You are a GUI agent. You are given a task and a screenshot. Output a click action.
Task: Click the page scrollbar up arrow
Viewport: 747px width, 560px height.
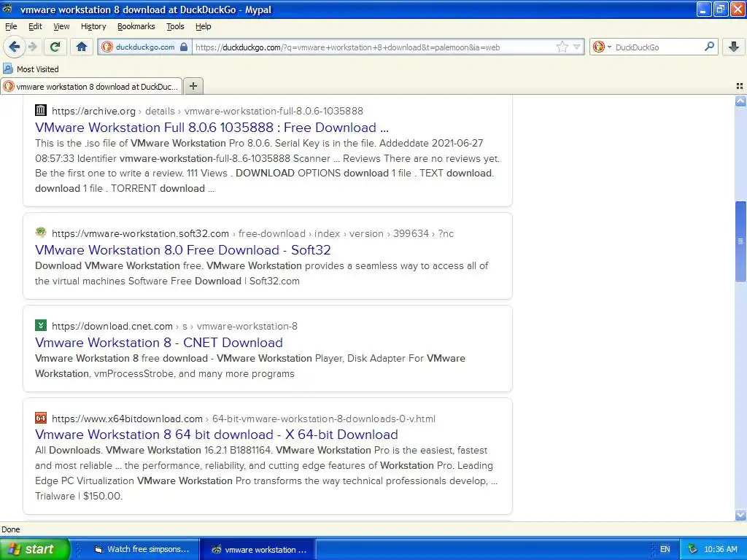[740, 101]
